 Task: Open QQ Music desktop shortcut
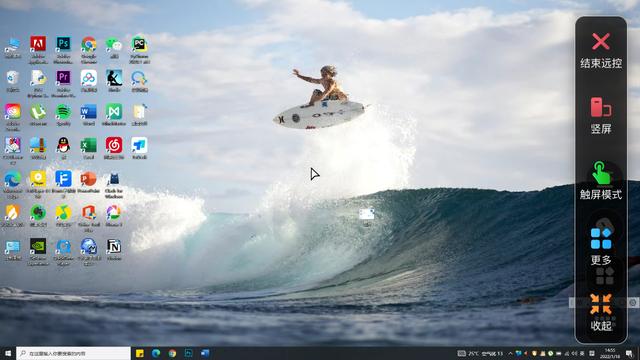pos(63,216)
